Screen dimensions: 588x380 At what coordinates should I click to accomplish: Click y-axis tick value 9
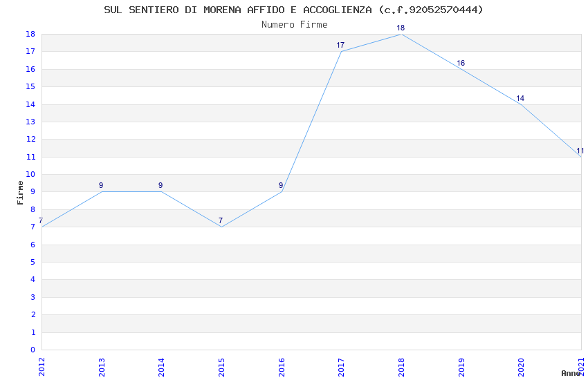point(33,191)
